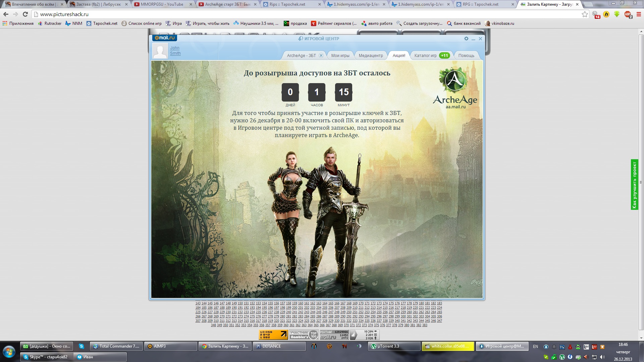The height and width of the screenshot is (362, 644).
Task: Click the mail.ru rating counter badge
Action: pos(334,335)
